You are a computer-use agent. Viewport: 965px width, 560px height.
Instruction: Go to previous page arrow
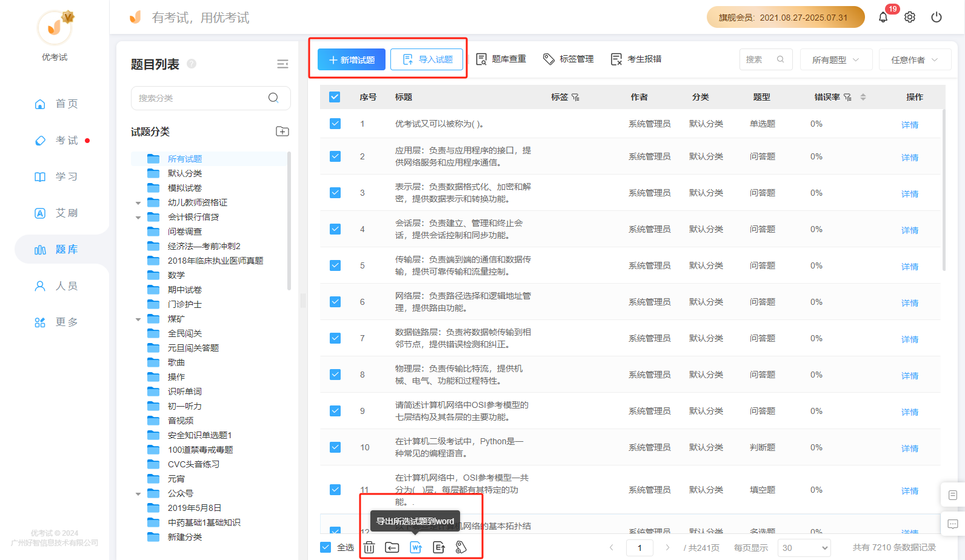pos(612,547)
